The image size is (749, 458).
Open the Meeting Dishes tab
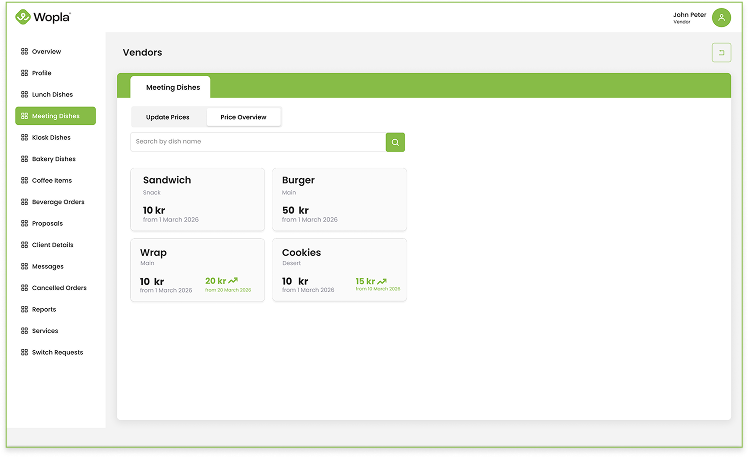(x=173, y=87)
